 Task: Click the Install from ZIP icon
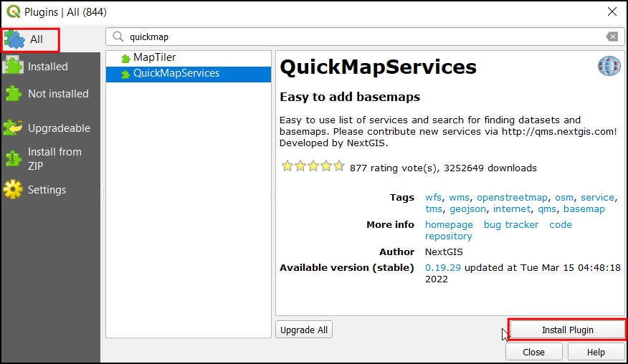point(13,158)
